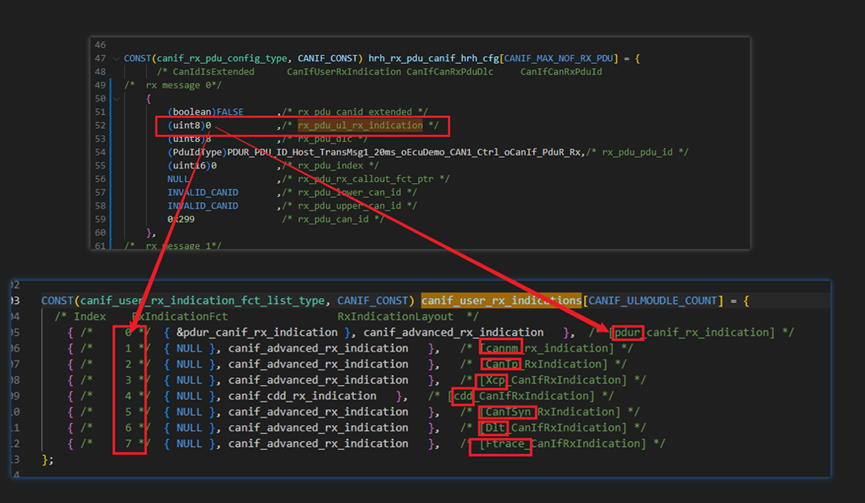Click NULL in the index 1 row
The width and height of the screenshot is (865, 503).
189,349
